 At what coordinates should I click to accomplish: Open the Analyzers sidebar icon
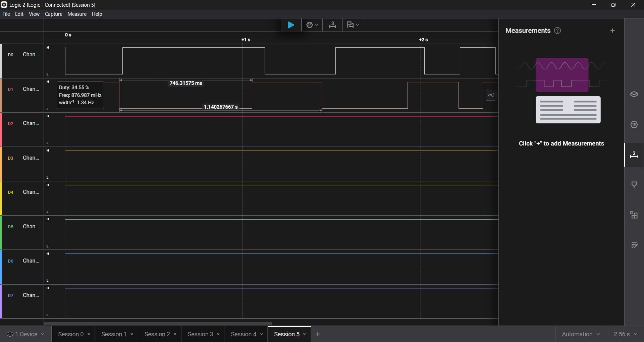tap(634, 124)
